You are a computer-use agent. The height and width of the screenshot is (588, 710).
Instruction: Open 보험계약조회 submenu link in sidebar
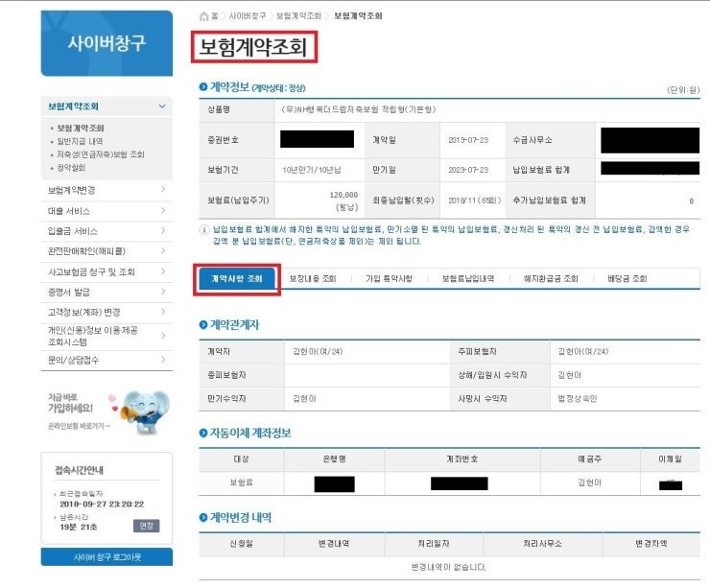click(x=81, y=129)
